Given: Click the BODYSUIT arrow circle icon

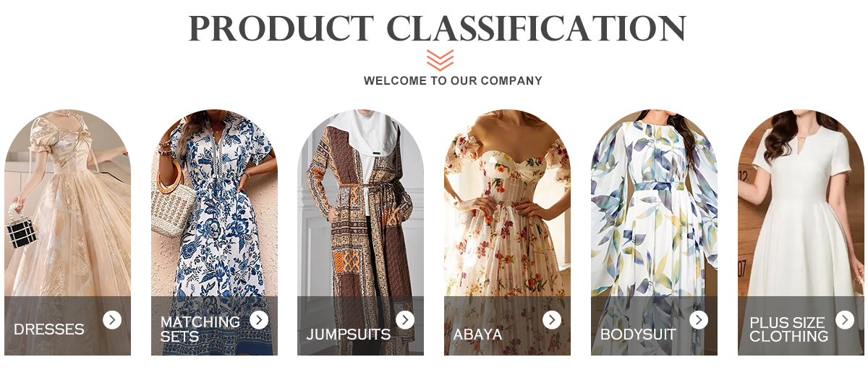Looking at the screenshot, I should (699, 319).
